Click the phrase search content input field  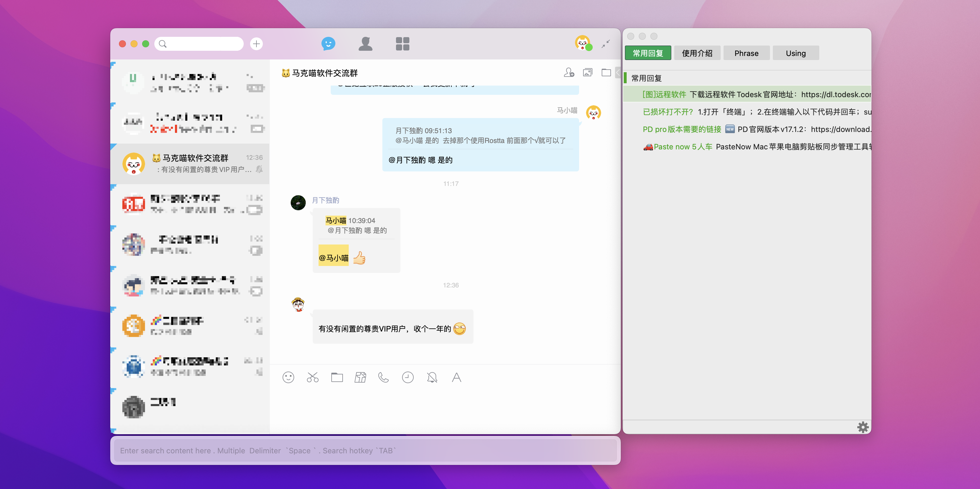[x=365, y=451]
